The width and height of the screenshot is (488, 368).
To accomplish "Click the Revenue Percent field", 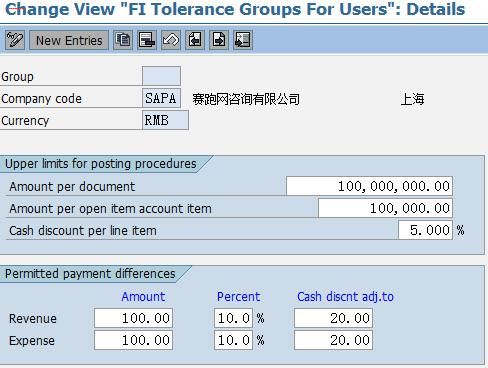I will click(x=233, y=318).
